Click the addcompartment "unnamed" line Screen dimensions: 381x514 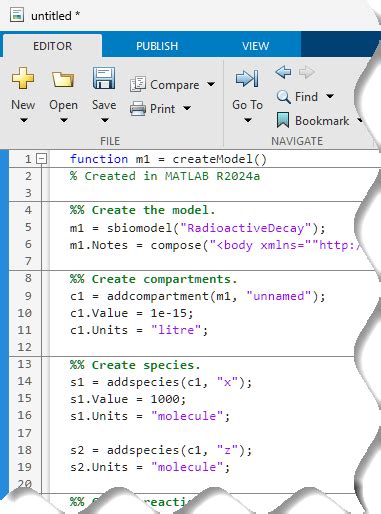[197, 296]
